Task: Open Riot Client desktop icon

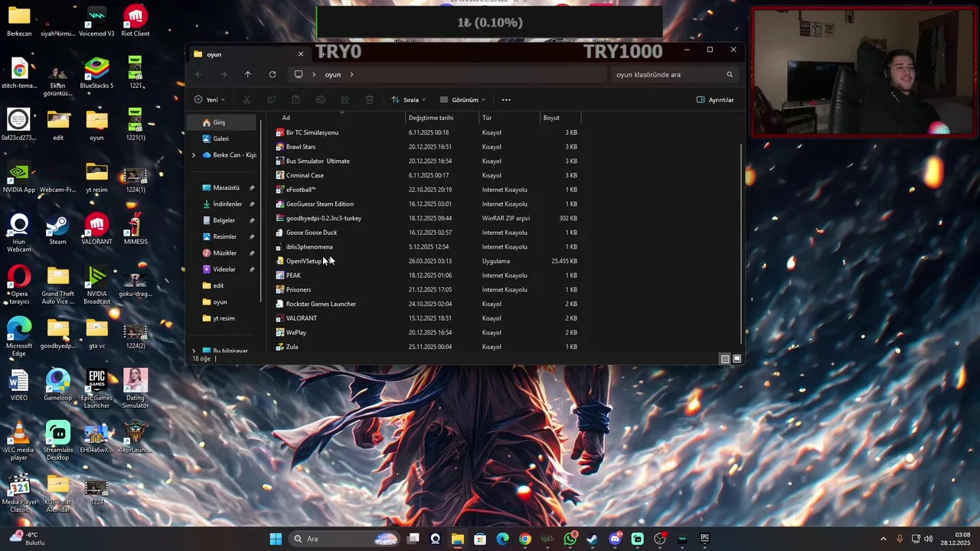Action: pos(136,22)
